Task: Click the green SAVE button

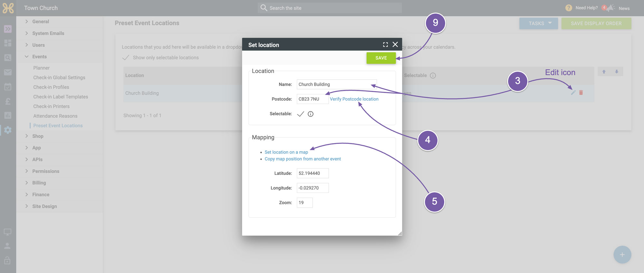Action: pos(381,58)
